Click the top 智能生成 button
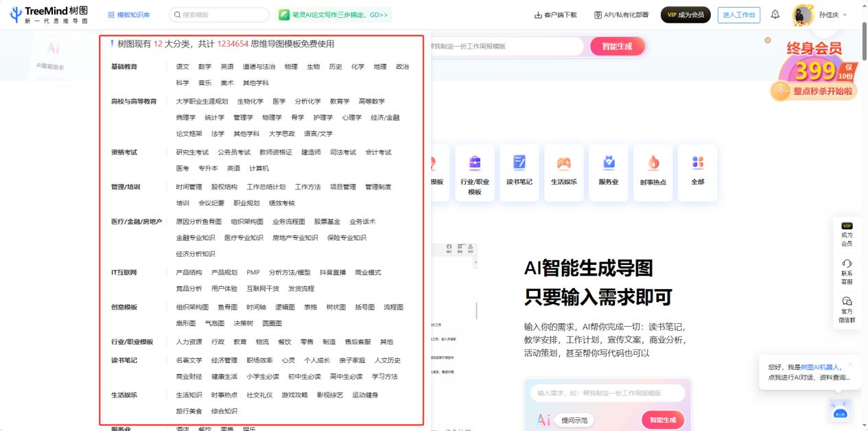Viewport: 868px width, 431px height. point(618,46)
